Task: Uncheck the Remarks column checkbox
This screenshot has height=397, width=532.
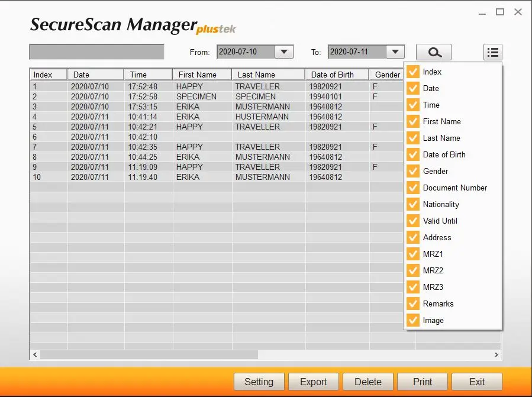Action: [x=413, y=304]
